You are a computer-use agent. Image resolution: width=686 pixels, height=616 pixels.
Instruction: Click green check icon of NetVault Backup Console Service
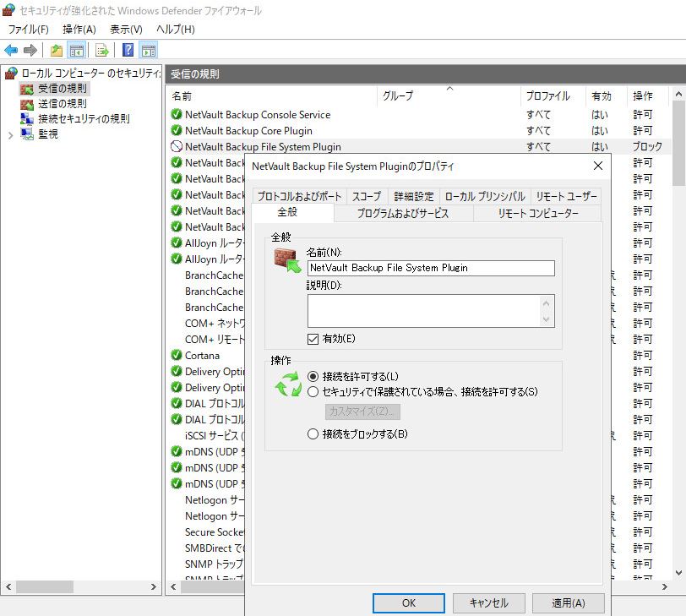(x=177, y=114)
